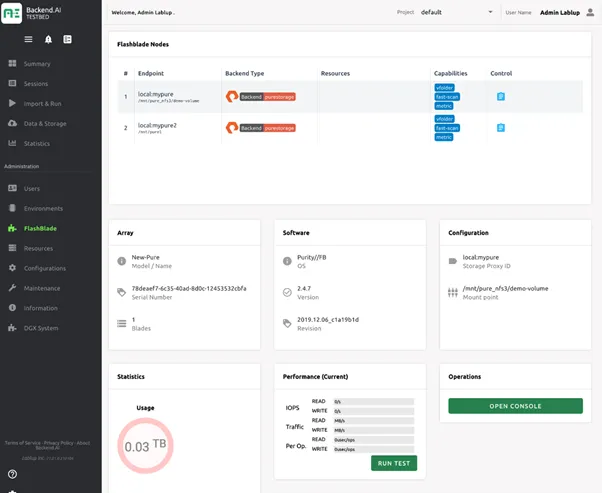Go to Sessions page
Image resolution: width=602 pixels, height=493 pixels.
coord(36,83)
